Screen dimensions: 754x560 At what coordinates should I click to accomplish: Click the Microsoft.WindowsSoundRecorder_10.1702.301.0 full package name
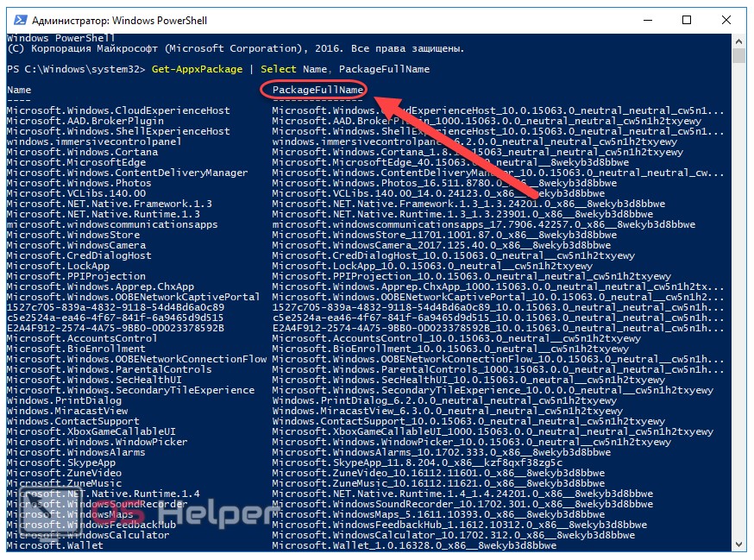click(x=462, y=504)
